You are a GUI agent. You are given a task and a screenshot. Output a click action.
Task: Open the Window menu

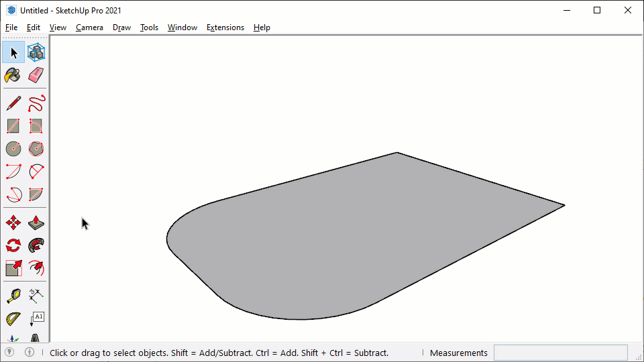(182, 27)
